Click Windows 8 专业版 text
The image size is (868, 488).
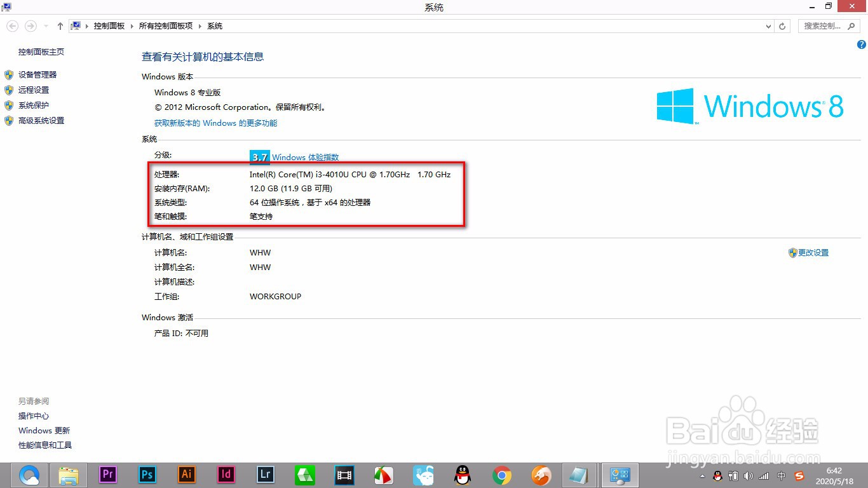187,93
